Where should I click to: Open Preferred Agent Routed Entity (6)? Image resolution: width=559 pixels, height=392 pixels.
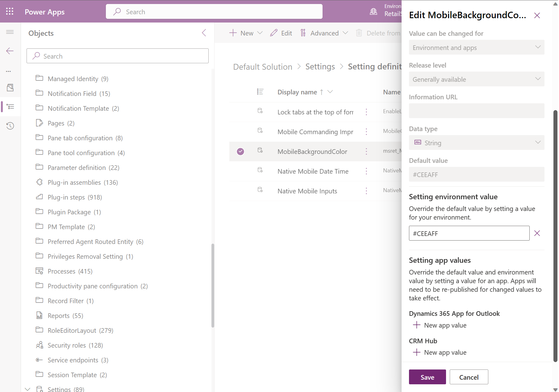click(x=96, y=241)
